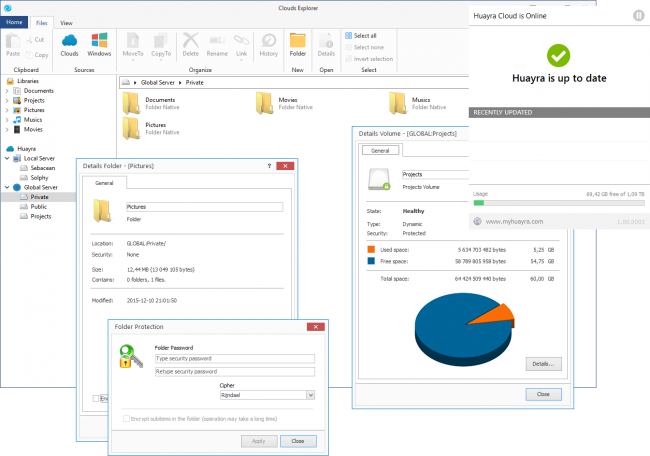Switch to the View ribbon tab

66,23
